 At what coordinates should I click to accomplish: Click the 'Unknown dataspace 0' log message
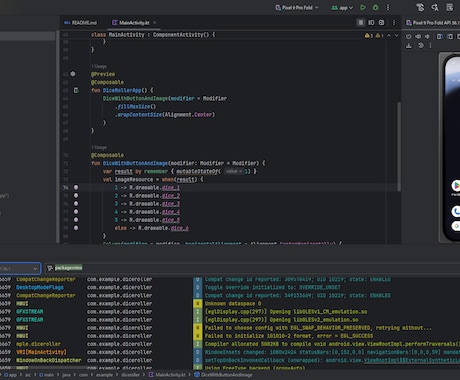(x=233, y=304)
